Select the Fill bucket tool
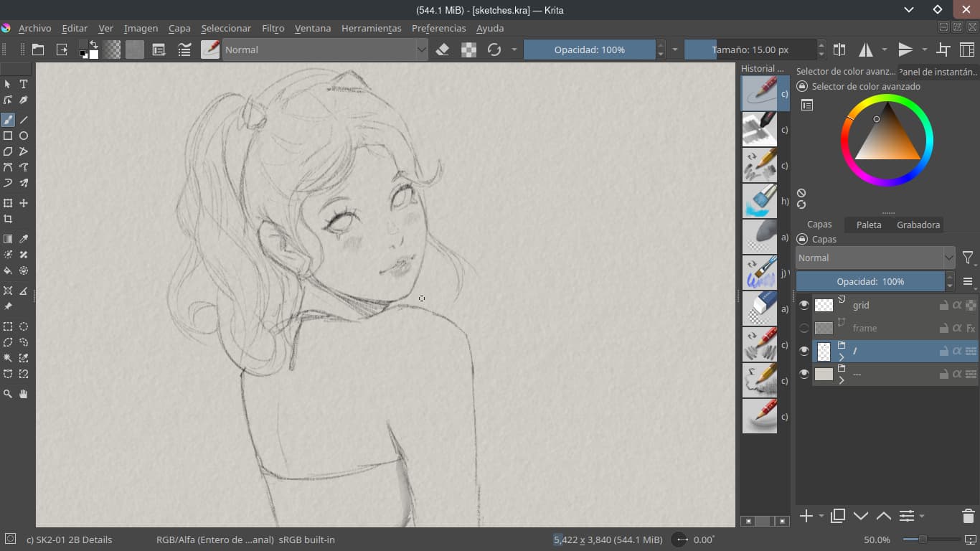 (8, 270)
